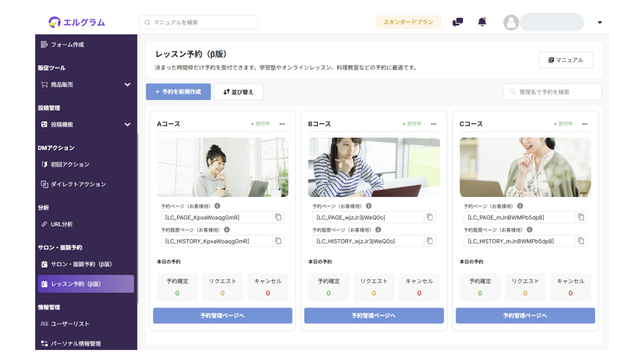Copy the A course booking page code

tap(278, 217)
